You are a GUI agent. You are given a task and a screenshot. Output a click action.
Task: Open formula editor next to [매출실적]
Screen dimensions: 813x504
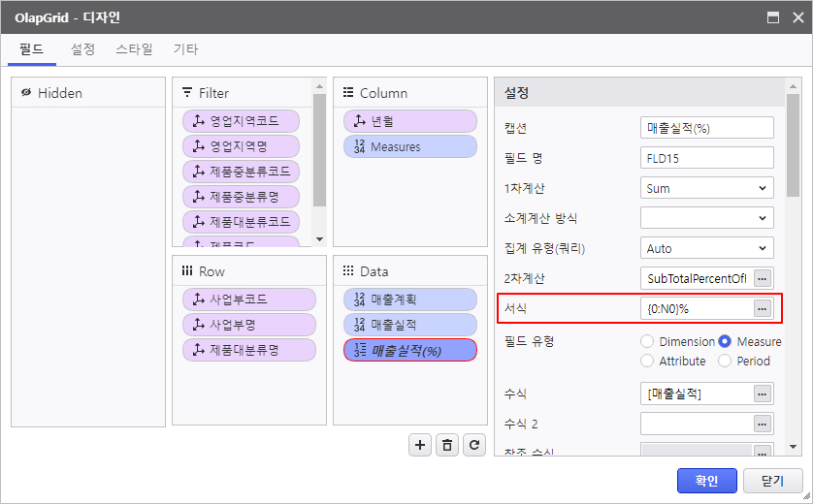[763, 394]
